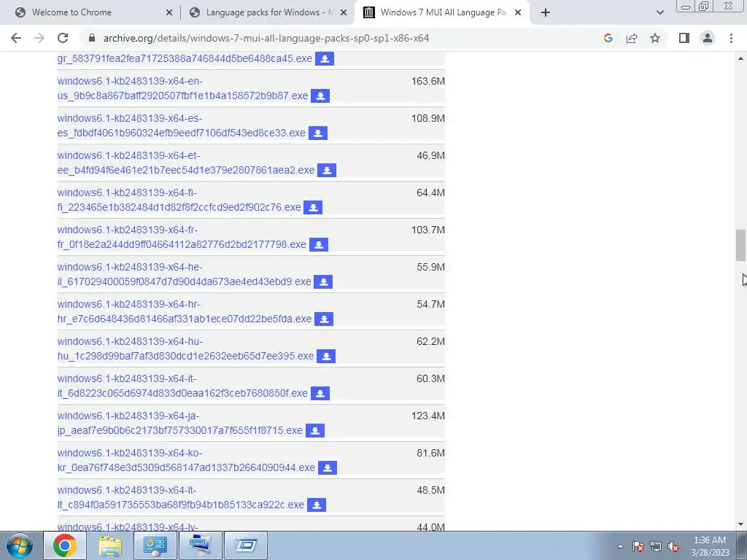Go back to the previous page

pos(16,38)
